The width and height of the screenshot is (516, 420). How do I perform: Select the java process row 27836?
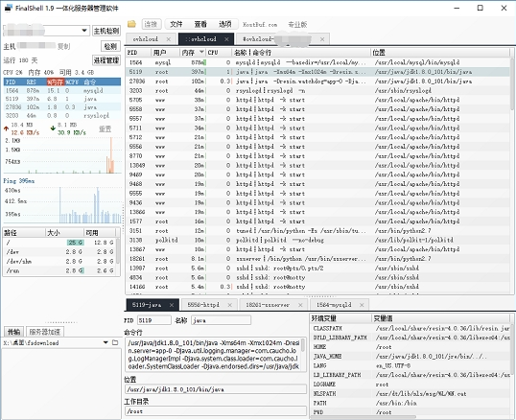tap(317, 81)
